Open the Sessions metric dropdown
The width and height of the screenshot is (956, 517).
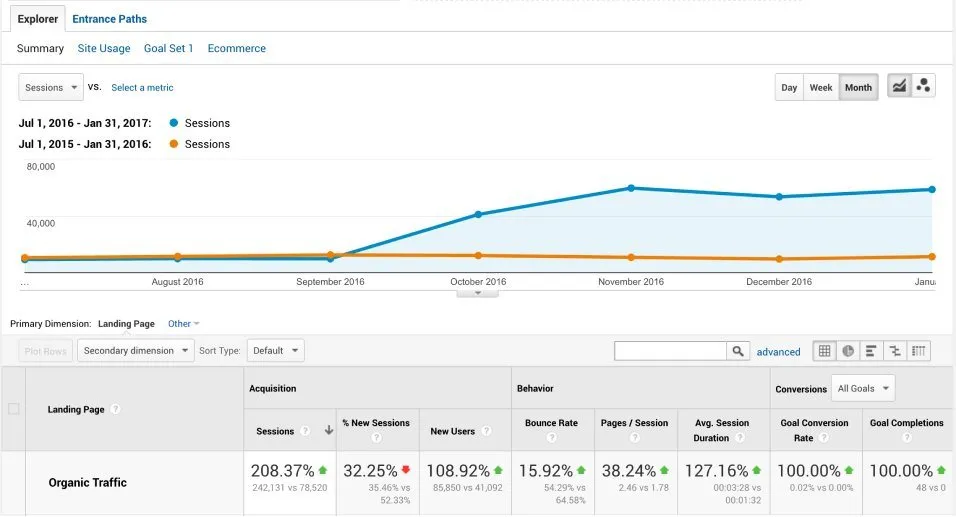(51, 87)
